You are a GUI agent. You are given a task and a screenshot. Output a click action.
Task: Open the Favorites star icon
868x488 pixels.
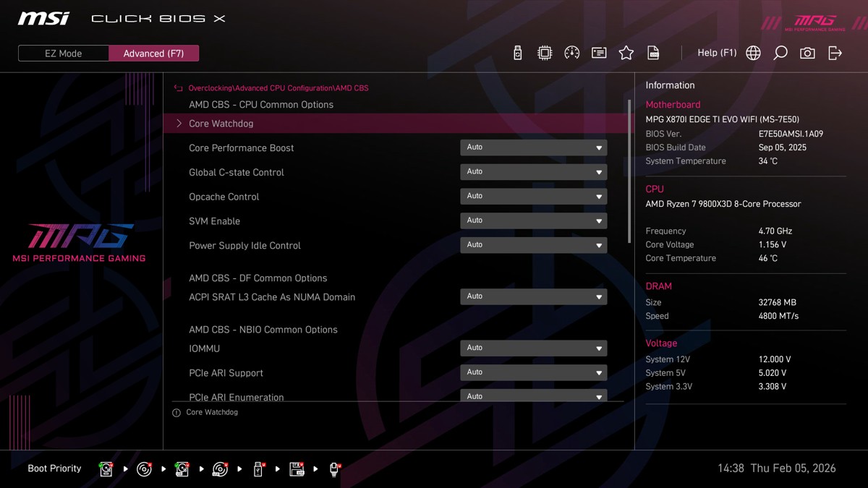pyautogui.click(x=626, y=53)
